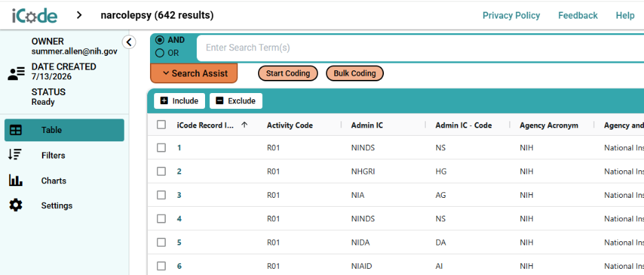Screen dimensions: 644x275
Task: Click the NIAID cell in row 6
Action: point(362,266)
